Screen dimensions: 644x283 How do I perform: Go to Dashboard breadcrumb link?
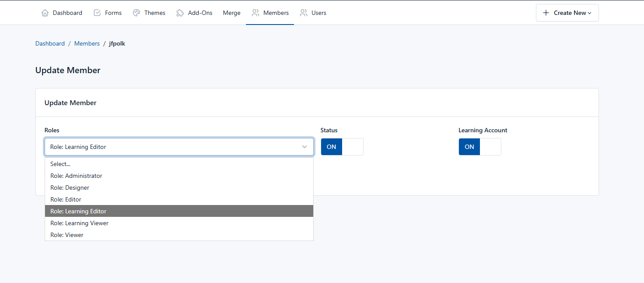coord(50,43)
